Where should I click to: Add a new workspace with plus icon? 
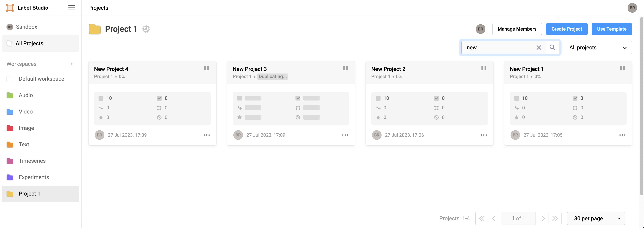[72, 64]
